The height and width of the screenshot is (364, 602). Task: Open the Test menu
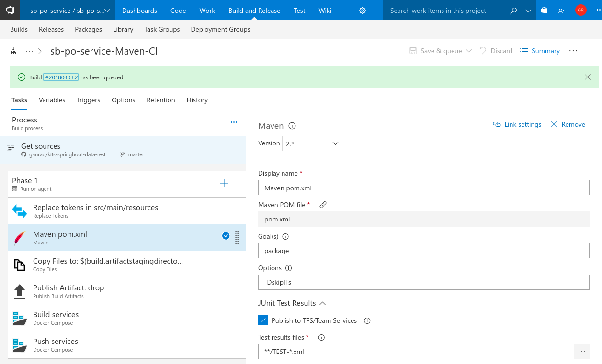pos(299,10)
